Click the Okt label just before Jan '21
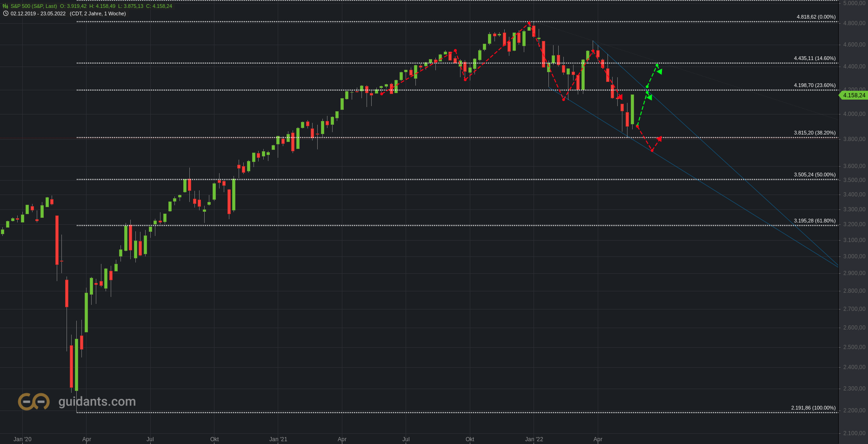This screenshot has height=444, width=868. 214,439
